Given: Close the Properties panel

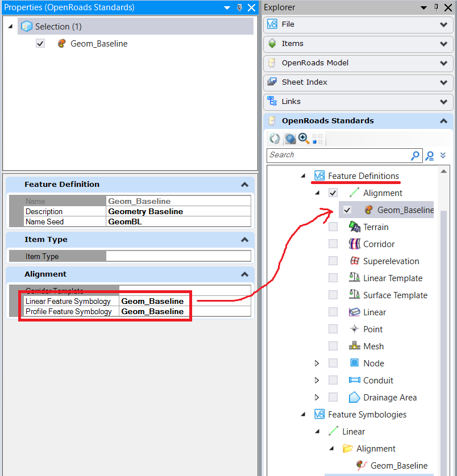Looking at the screenshot, I should pos(252,7).
